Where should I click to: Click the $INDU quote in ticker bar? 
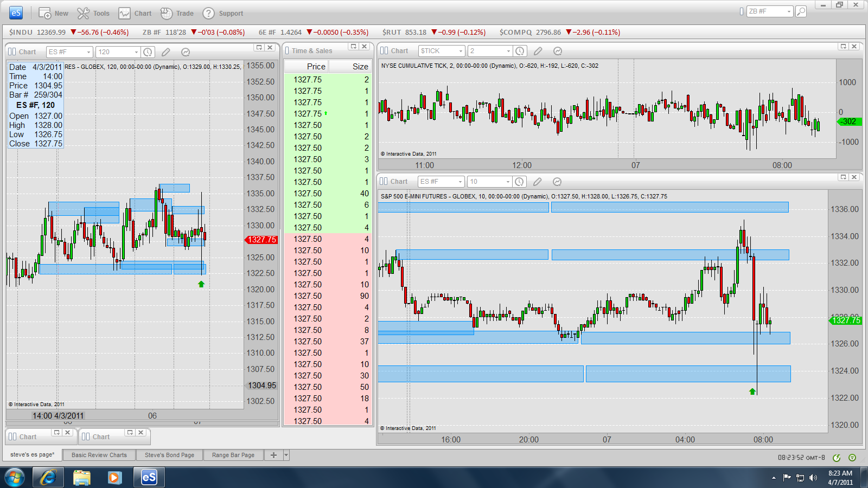69,32
